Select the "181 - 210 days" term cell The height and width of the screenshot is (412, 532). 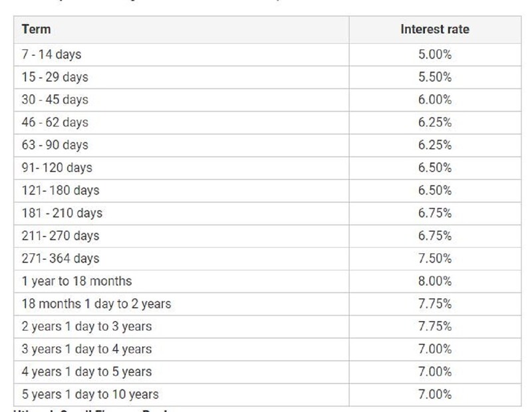(62, 213)
